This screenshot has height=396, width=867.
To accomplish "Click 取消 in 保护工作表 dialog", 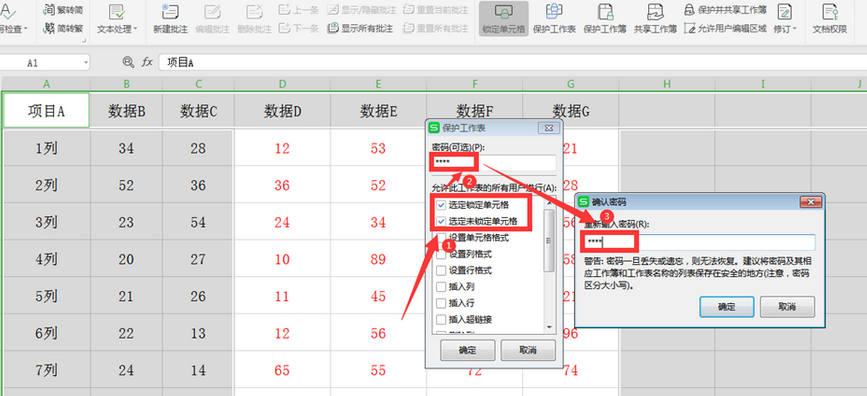I will coord(528,350).
